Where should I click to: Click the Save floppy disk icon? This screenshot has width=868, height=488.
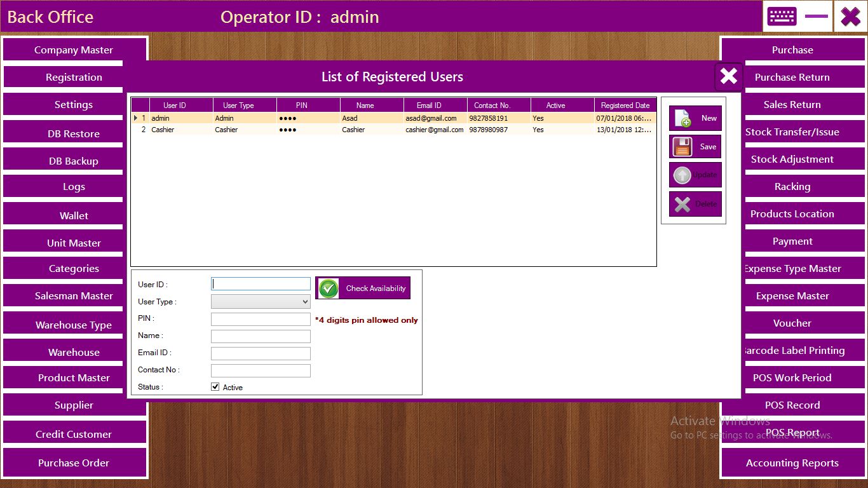tap(682, 147)
